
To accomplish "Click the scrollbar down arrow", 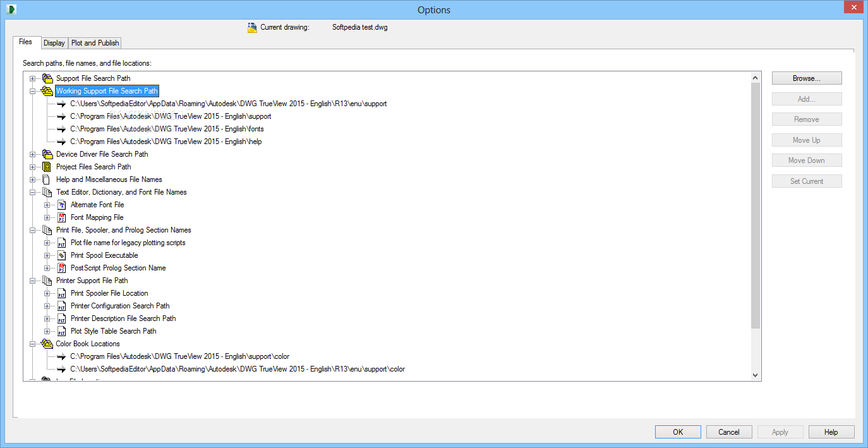I will click(x=755, y=375).
